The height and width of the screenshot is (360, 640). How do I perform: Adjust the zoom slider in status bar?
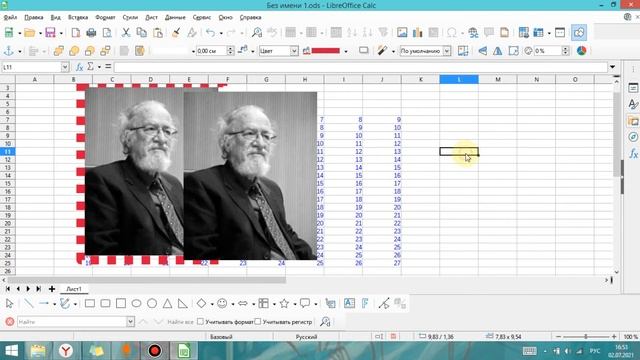click(x=586, y=336)
